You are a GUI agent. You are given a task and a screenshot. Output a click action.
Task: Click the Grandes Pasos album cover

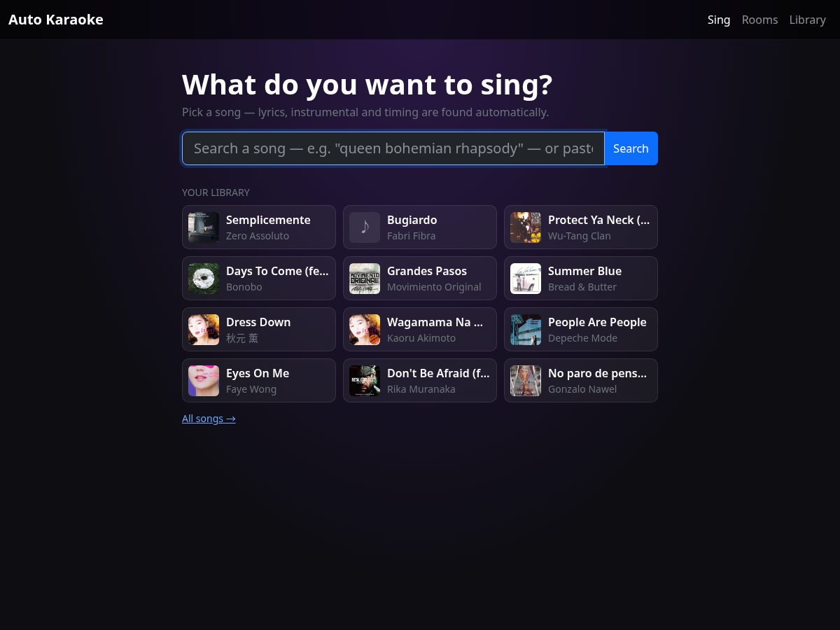click(365, 279)
